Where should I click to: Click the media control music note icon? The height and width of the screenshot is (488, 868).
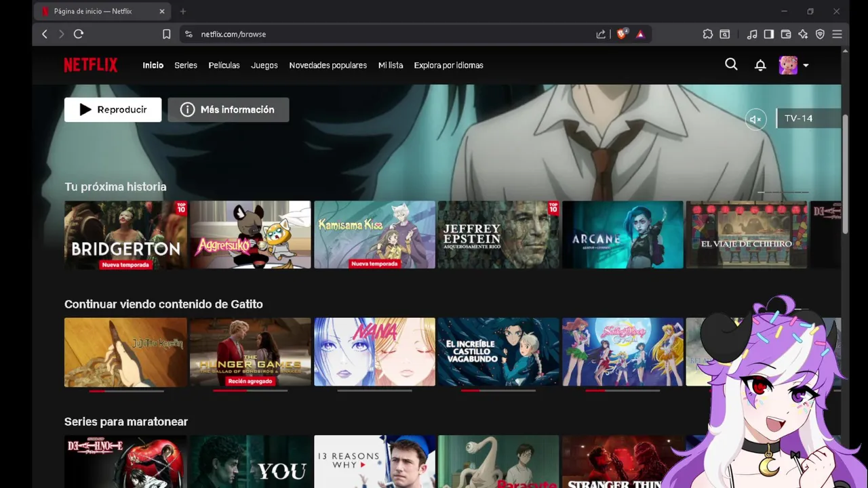752,34
